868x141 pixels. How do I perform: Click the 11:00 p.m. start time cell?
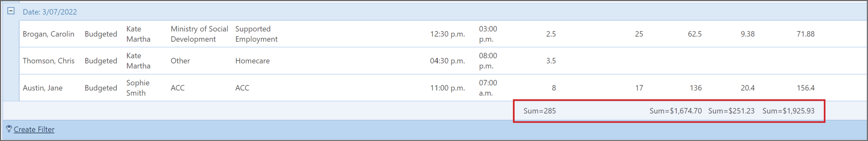click(447, 88)
